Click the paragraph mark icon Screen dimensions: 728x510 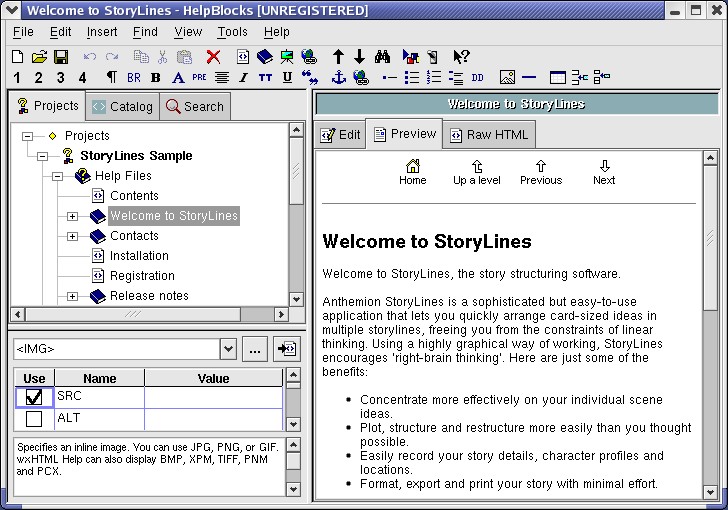tap(112, 77)
